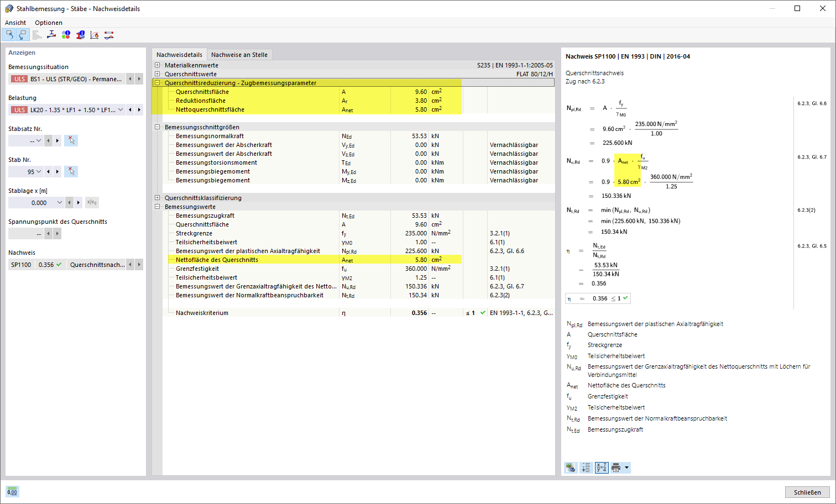Select the Bemessungssituation field BS1 - ULS

click(67, 78)
